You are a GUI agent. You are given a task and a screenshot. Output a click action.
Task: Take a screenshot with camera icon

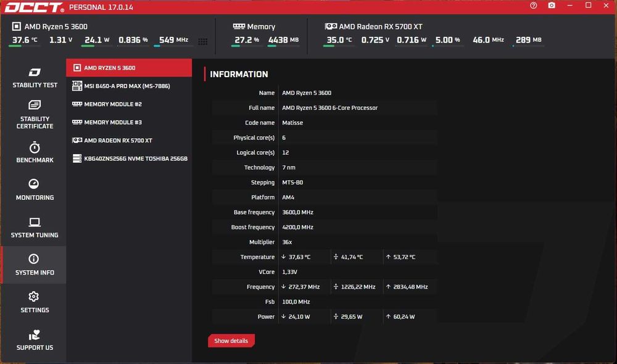pos(552,6)
